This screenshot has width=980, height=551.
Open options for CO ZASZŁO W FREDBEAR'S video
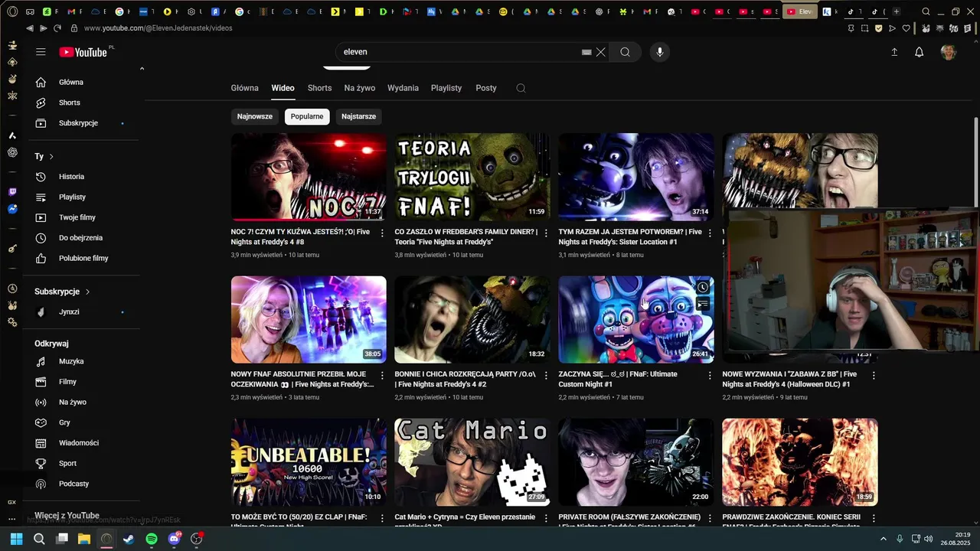tap(546, 233)
